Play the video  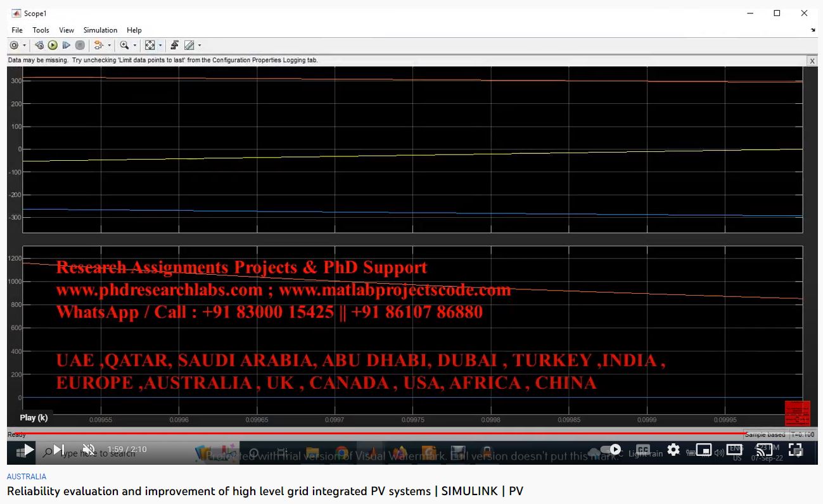(29, 450)
